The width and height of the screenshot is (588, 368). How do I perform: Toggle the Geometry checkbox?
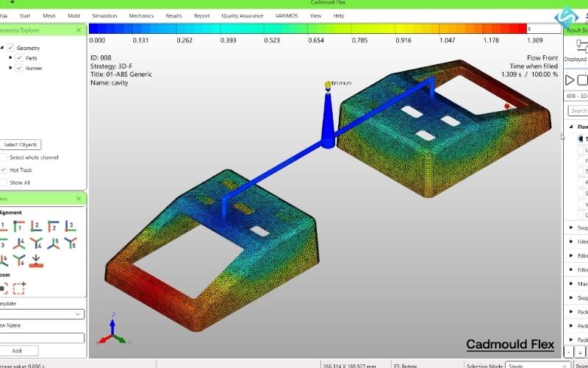10,47
